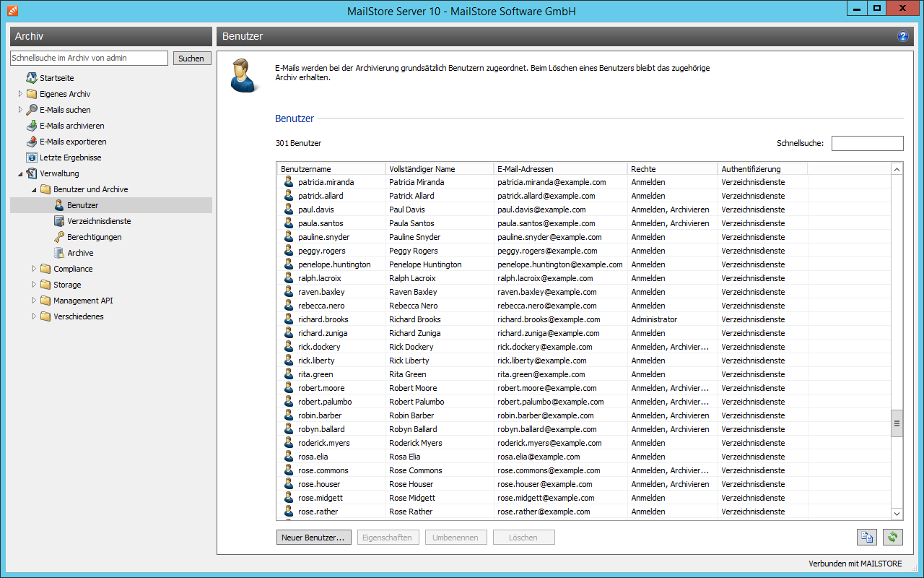
Task: Click the scrollbar down arrow in user list
Action: (x=897, y=514)
